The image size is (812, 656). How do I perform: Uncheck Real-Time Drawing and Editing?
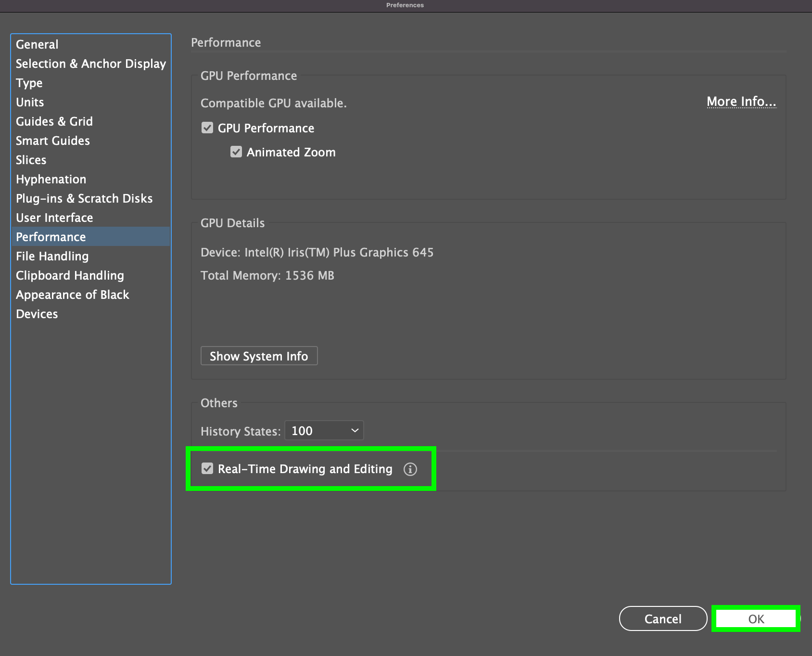point(207,469)
